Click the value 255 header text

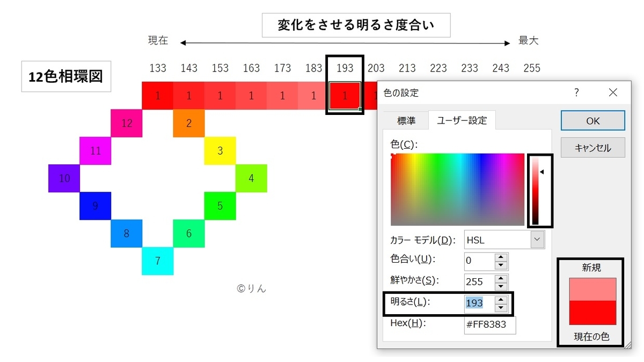pos(531,68)
